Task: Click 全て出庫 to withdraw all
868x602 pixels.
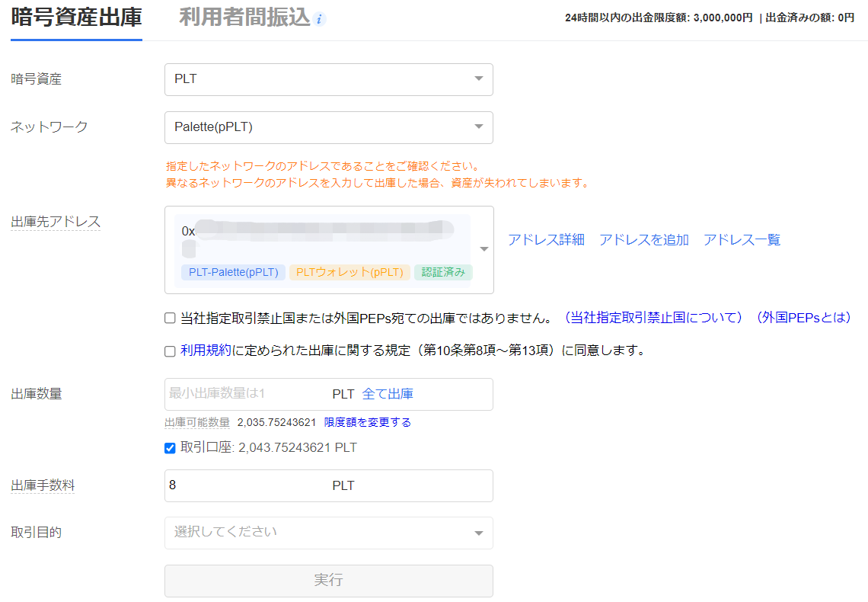Action: coord(388,394)
